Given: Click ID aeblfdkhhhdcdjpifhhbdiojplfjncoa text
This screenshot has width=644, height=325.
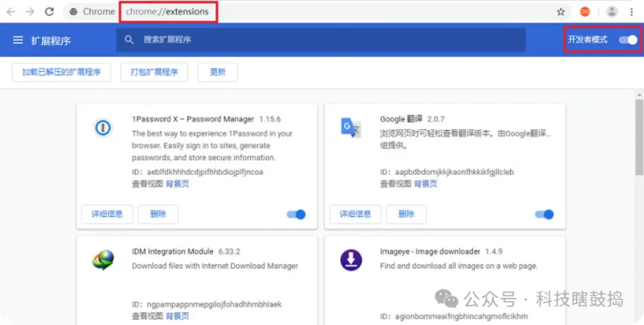Looking at the screenshot, I should click(197, 172).
